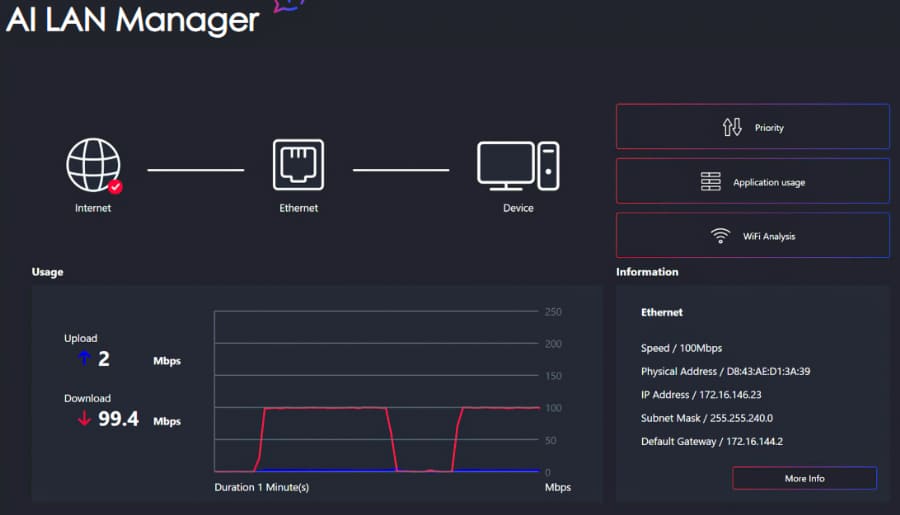Select the Physical Address text line

[x=725, y=371]
